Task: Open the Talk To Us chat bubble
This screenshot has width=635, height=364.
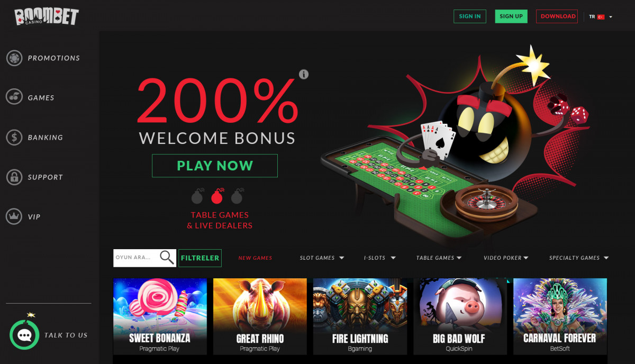Action: (x=25, y=335)
